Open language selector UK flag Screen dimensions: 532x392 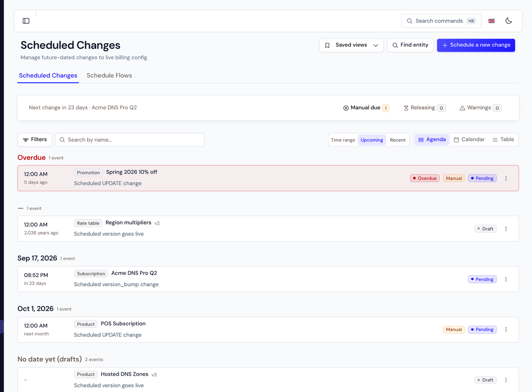[x=492, y=21]
